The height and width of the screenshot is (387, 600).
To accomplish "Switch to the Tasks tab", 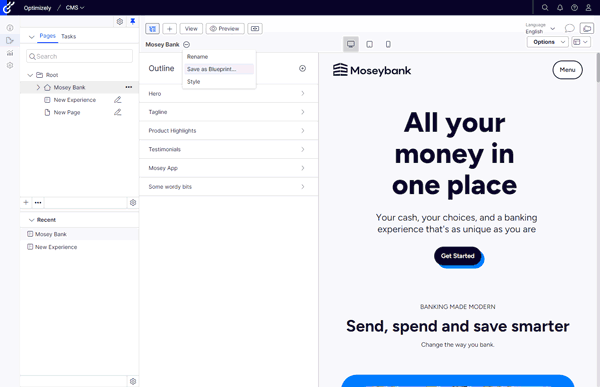I will pyautogui.click(x=68, y=36).
